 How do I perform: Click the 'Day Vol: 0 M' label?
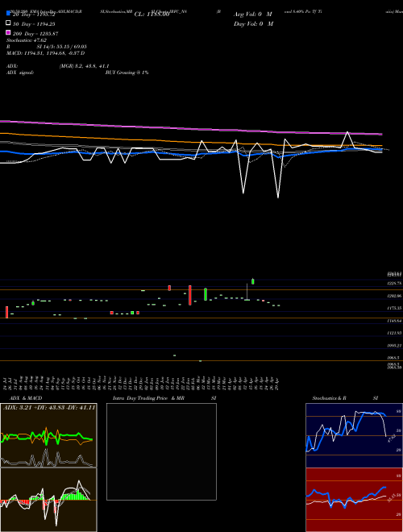(x=254, y=23)
